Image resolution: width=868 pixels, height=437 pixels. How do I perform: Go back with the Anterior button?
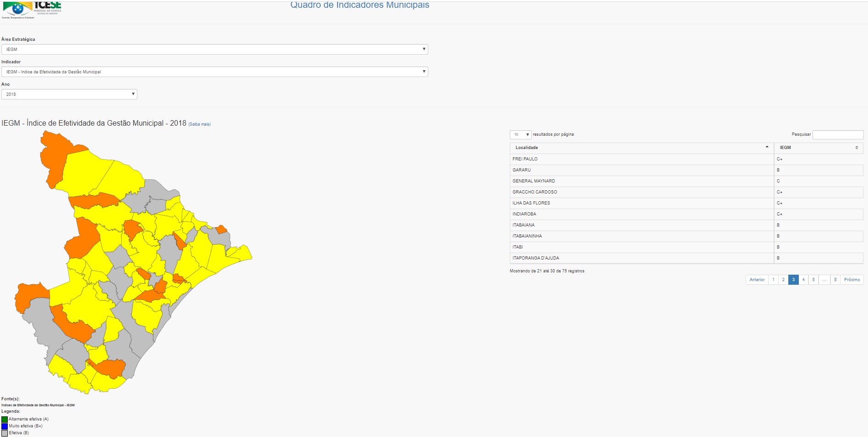(757, 280)
